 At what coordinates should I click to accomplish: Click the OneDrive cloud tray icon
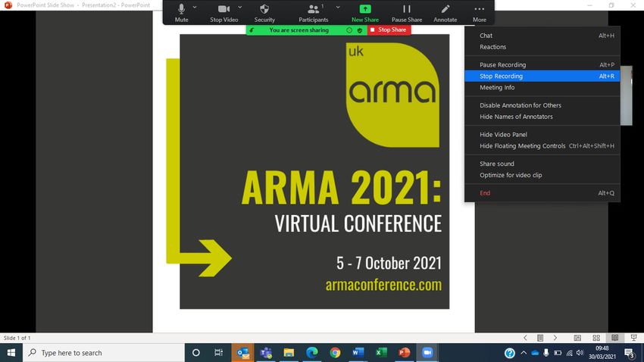[x=535, y=353]
